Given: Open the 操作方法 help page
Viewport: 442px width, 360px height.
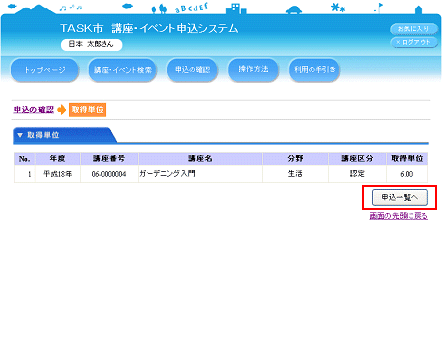Looking at the screenshot, I should (253, 69).
